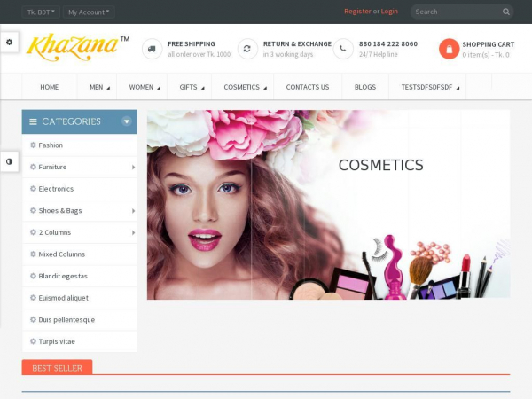Click the return & exchange refresh icon
Screen dimensions: 532x399
point(247,49)
